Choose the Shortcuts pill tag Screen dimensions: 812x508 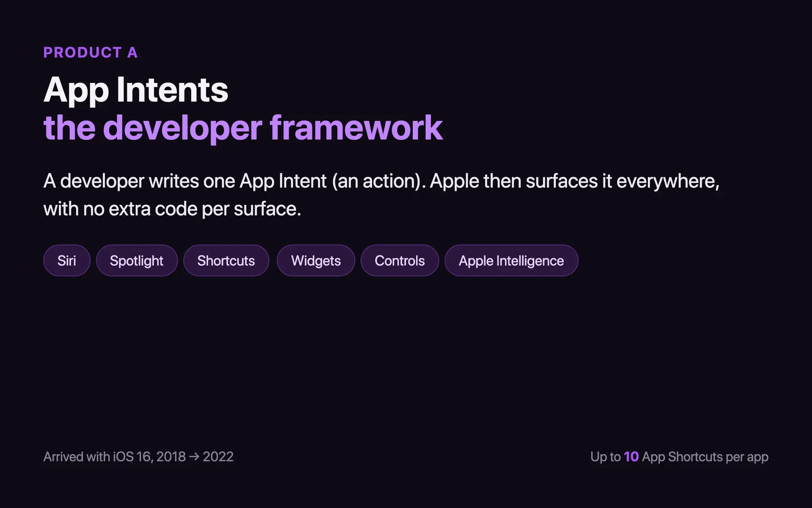coord(226,260)
